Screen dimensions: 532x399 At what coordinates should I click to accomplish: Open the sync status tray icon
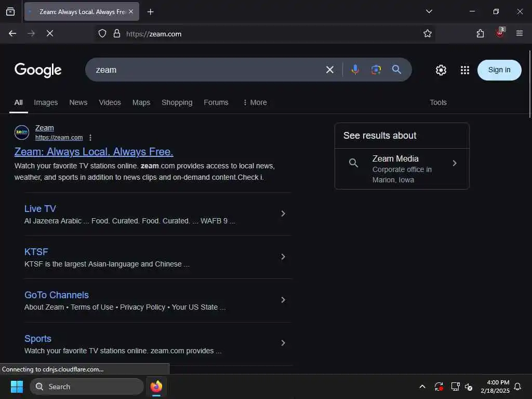click(x=438, y=387)
